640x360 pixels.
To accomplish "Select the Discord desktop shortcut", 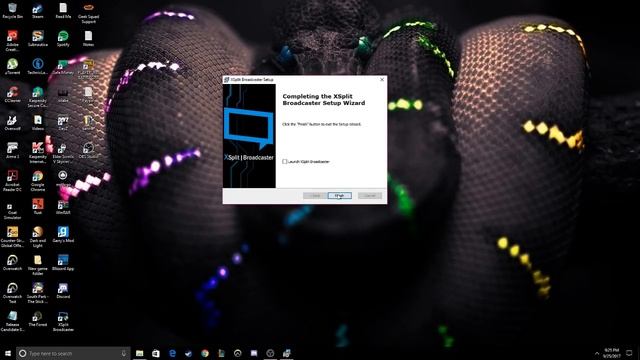I will pos(63,291).
